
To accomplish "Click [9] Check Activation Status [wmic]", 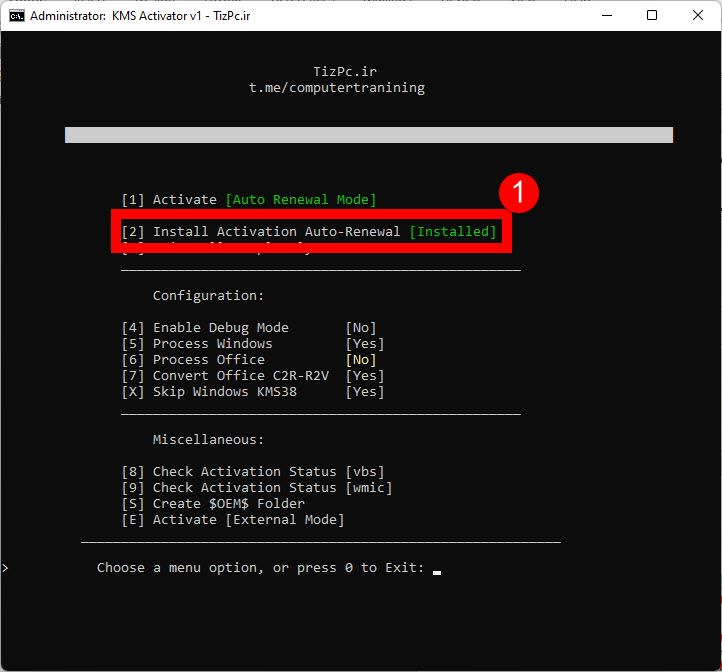I will (256, 487).
